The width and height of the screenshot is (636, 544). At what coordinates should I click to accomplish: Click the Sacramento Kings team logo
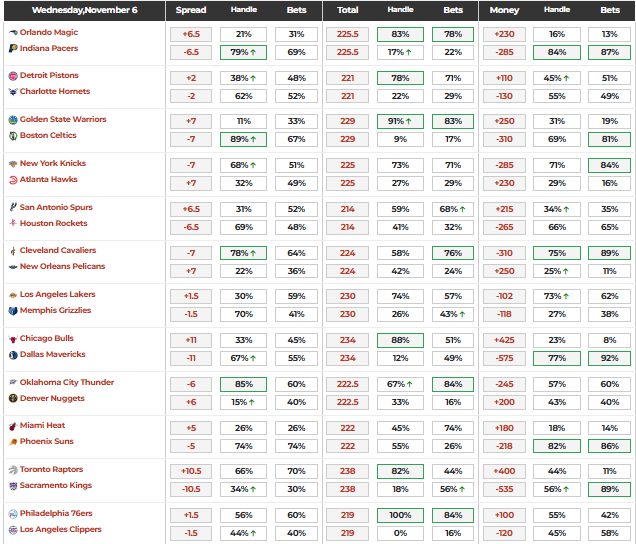[x=13, y=486]
